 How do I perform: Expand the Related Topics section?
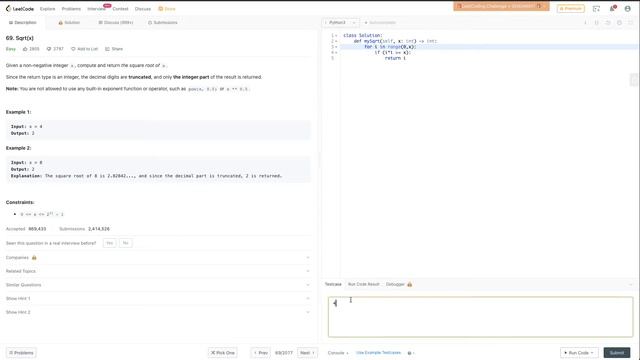tap(158, 271)
